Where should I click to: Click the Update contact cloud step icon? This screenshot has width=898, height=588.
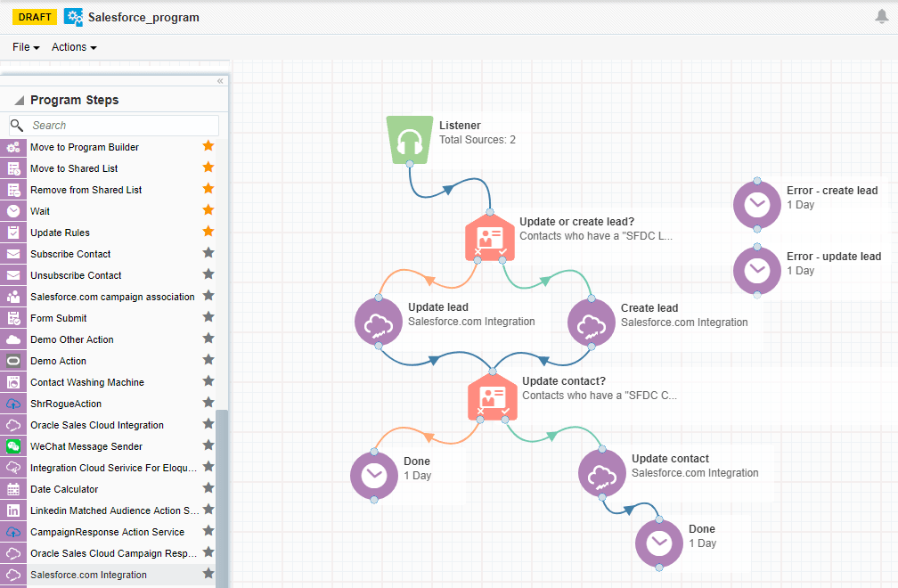coord(603,473)
